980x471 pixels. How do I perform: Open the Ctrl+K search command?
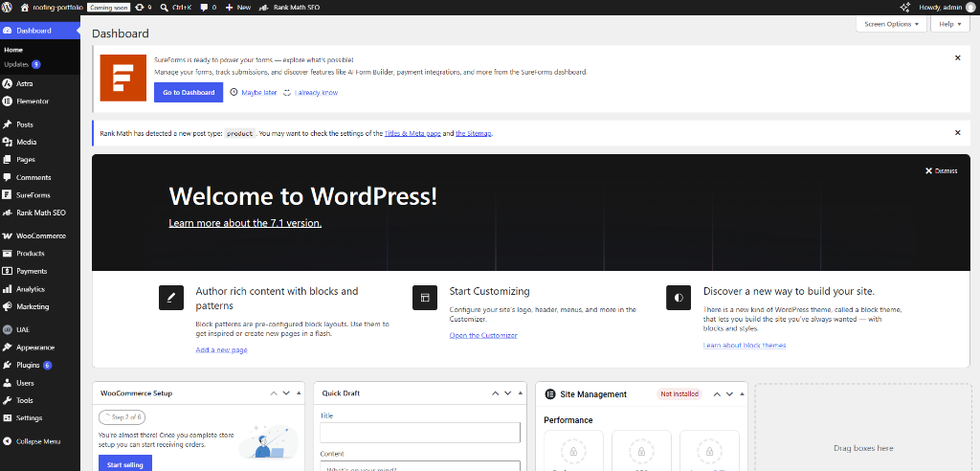pyautogui.click(x=177, y=8)
